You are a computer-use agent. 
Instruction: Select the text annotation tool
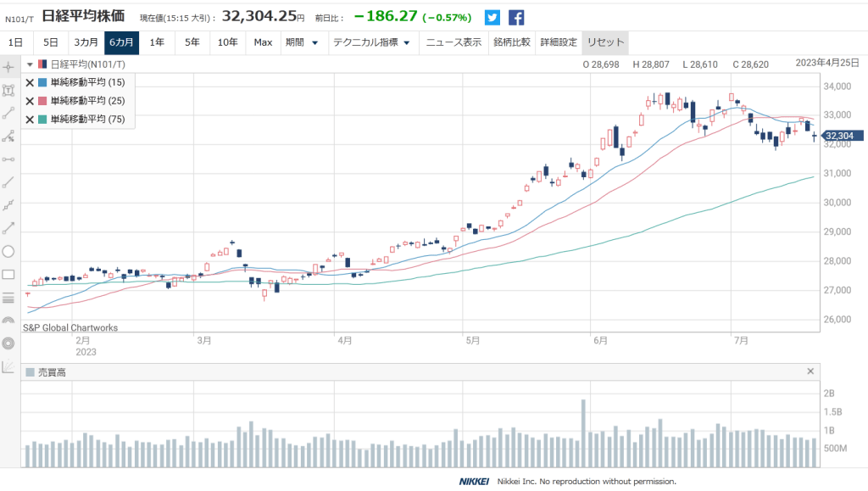click(x=9, y=90)
